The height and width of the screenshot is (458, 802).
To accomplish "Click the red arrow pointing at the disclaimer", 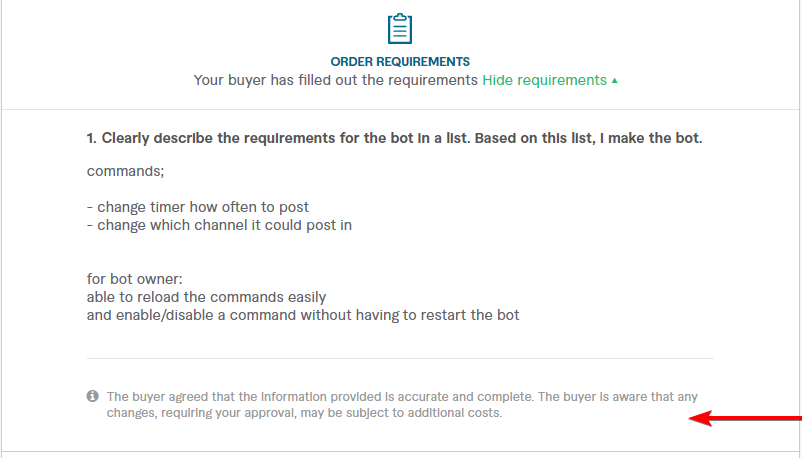I will [x=745, y=418].
